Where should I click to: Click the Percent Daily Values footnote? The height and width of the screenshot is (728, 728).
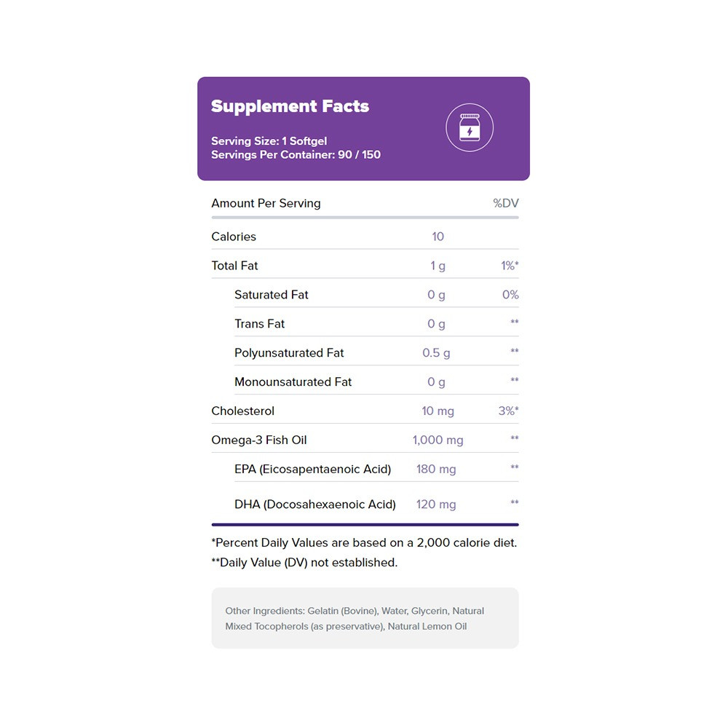[364, 543]
